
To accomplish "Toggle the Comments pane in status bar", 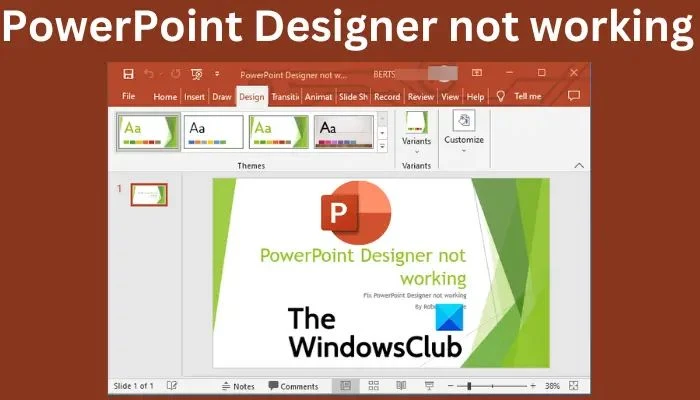I will (292, 386).
